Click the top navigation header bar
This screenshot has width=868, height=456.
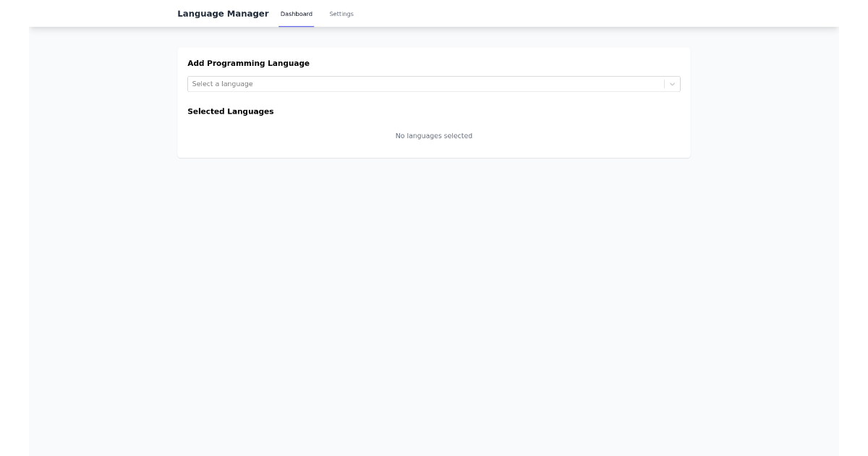pos(506,14)
